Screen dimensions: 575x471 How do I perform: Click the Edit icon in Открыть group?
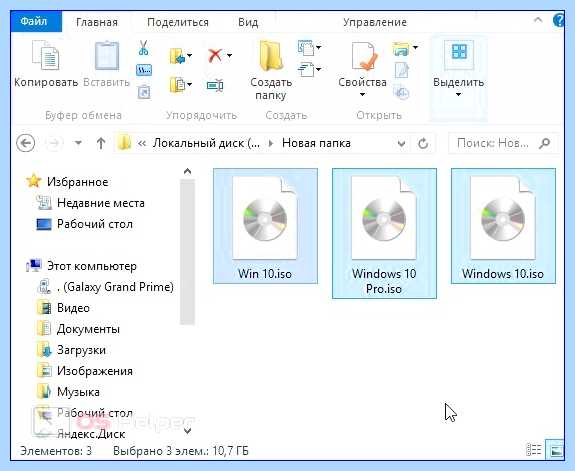pyautogui.click(x=402, y=70)
